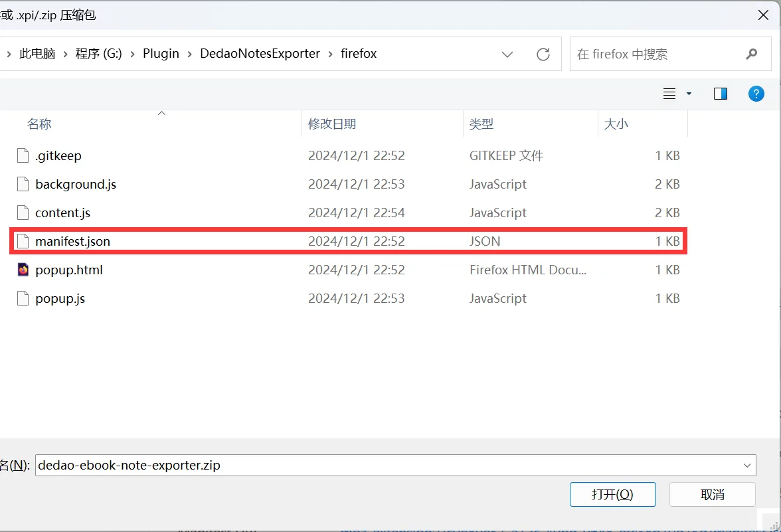Viewport: 781px width, 532px height.
Task: Click the popup.html Firefox icon
Action: click(23, 270)
